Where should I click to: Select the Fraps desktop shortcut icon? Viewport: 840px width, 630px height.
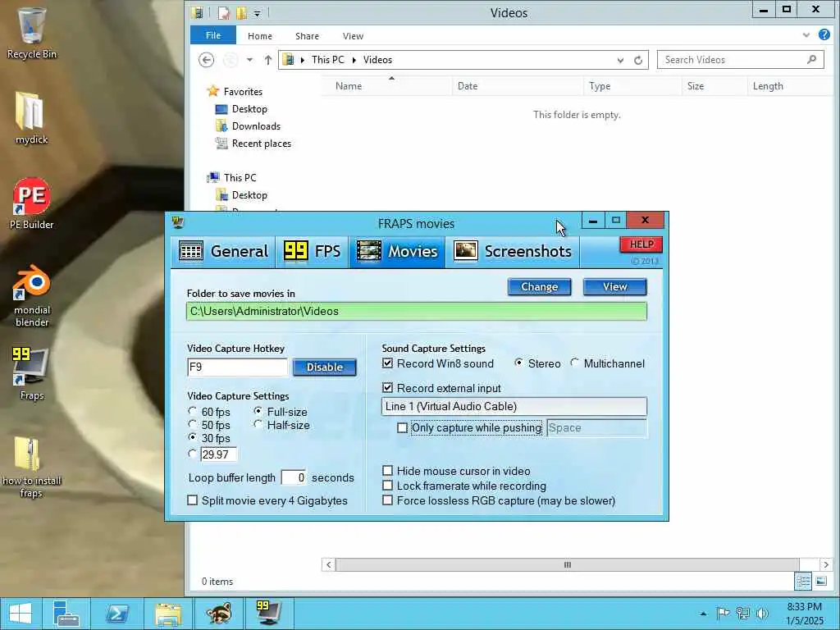(x=31, y=373)
